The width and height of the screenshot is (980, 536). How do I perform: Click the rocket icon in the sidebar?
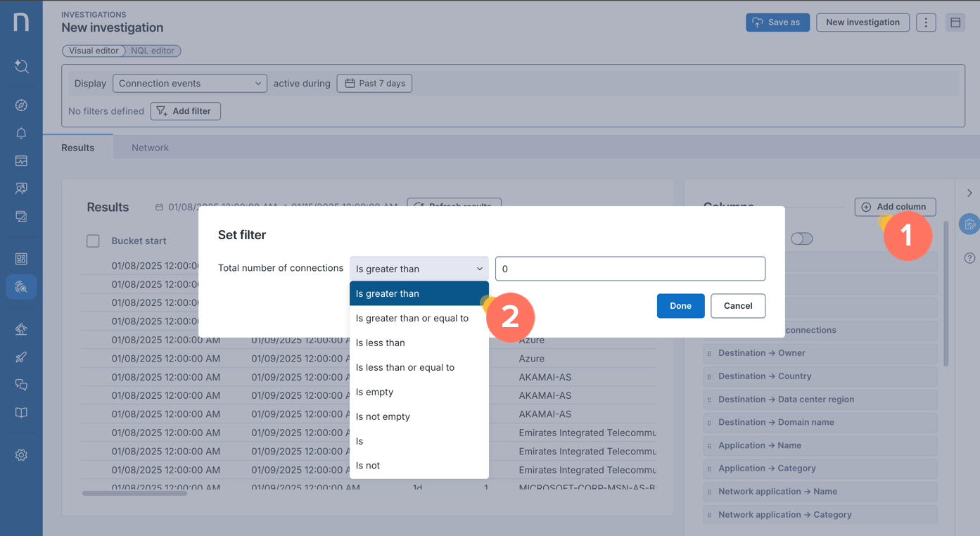pos(21,357)
